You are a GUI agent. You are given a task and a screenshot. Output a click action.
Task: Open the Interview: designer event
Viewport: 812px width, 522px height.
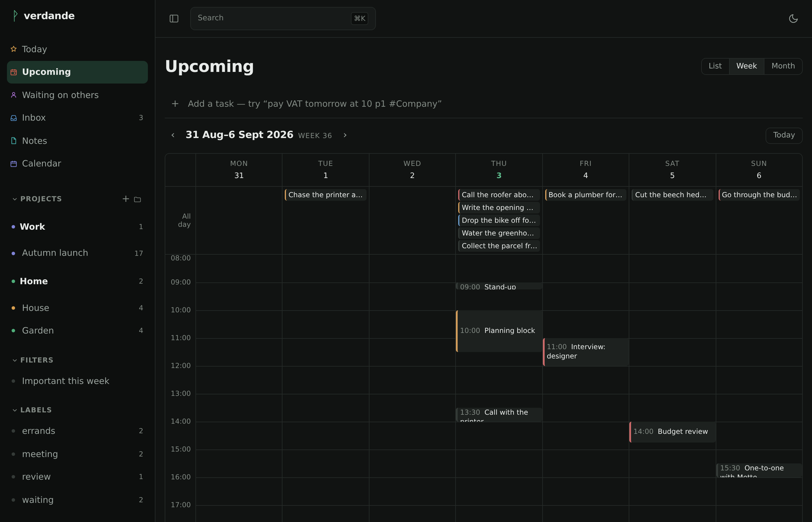coord(586,352)
